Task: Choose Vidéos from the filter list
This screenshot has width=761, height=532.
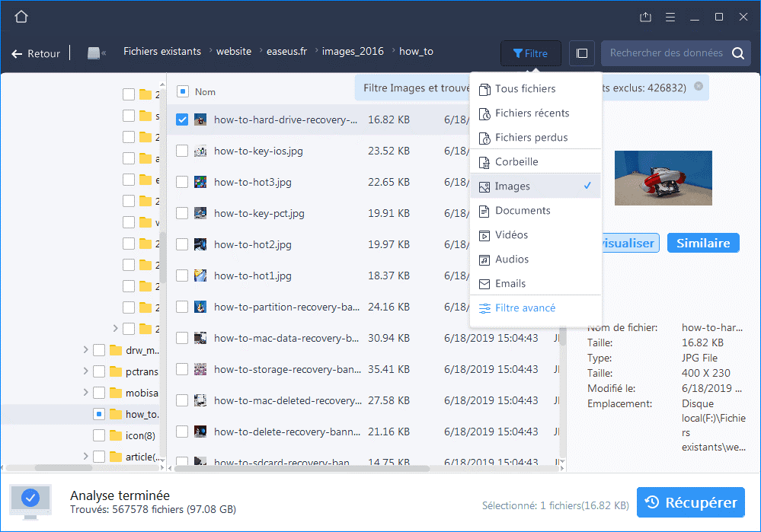Action: 511,234
